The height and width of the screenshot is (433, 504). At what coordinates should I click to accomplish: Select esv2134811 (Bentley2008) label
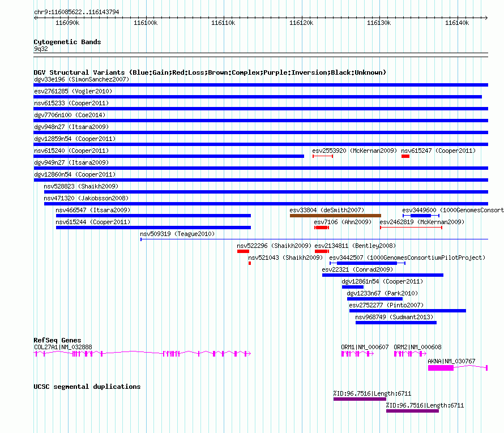coord(355,246)
